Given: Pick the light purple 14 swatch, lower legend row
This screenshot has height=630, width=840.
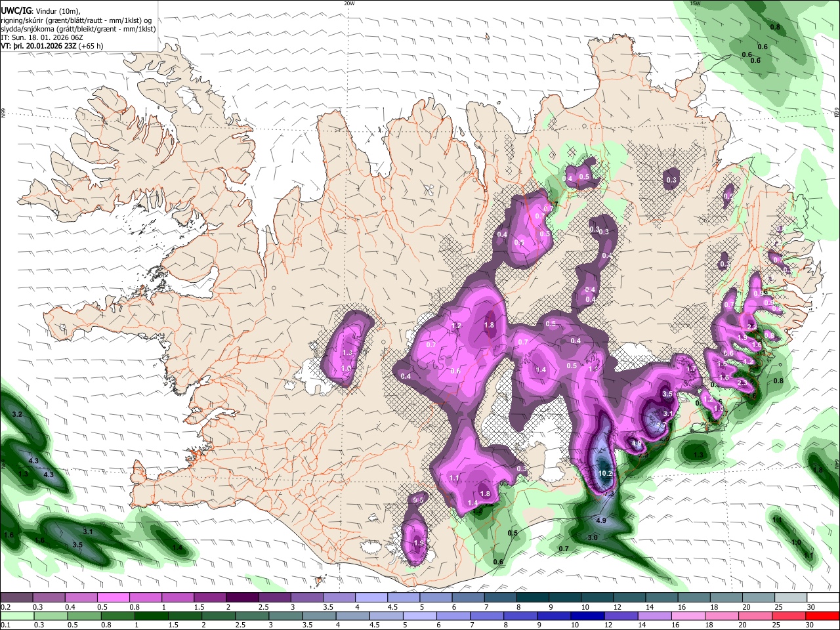Looking at the screenshot, I should 654,616.
